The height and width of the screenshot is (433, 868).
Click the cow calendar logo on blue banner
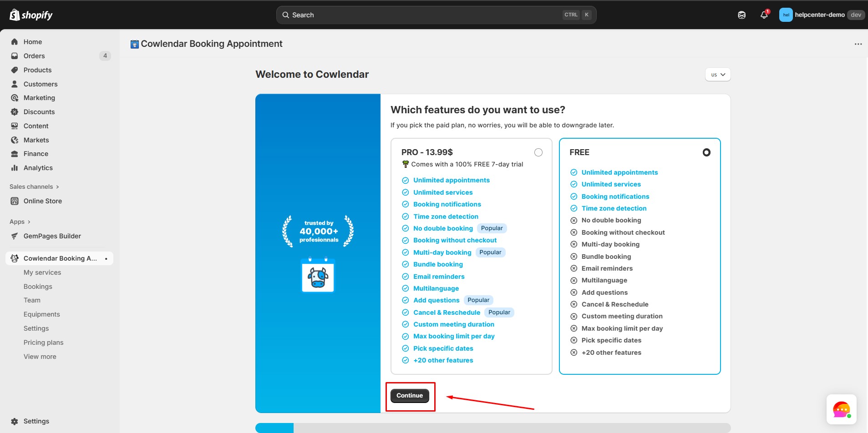coord(318,275)
